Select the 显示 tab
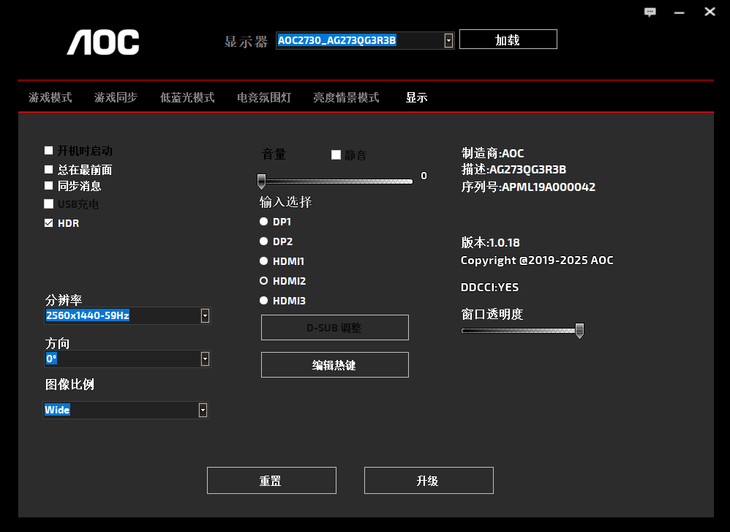The image size is (730, 532). point(416,97)
